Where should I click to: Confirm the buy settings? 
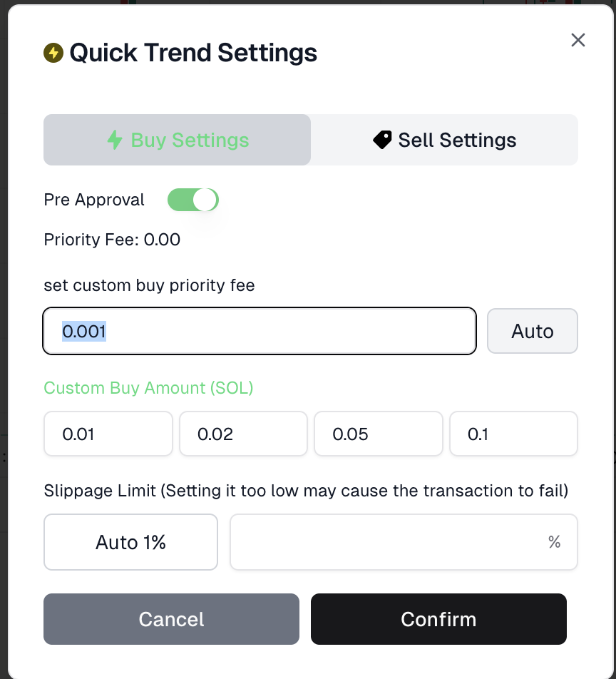438,619
